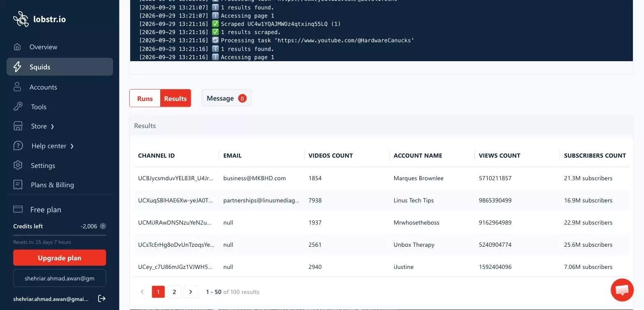Click the Settings gear icon

point(18,165)
